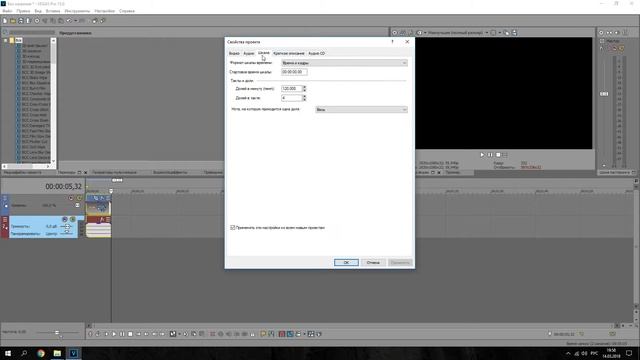Open the Help menu in VEGAS
The width and height of the screenshot is (640, 360).
point(127,11)
